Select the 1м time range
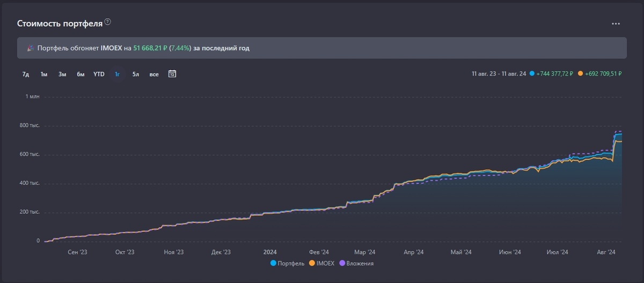Image resolution: width=644 pixels, height=283 pixels. click(44, 74)
